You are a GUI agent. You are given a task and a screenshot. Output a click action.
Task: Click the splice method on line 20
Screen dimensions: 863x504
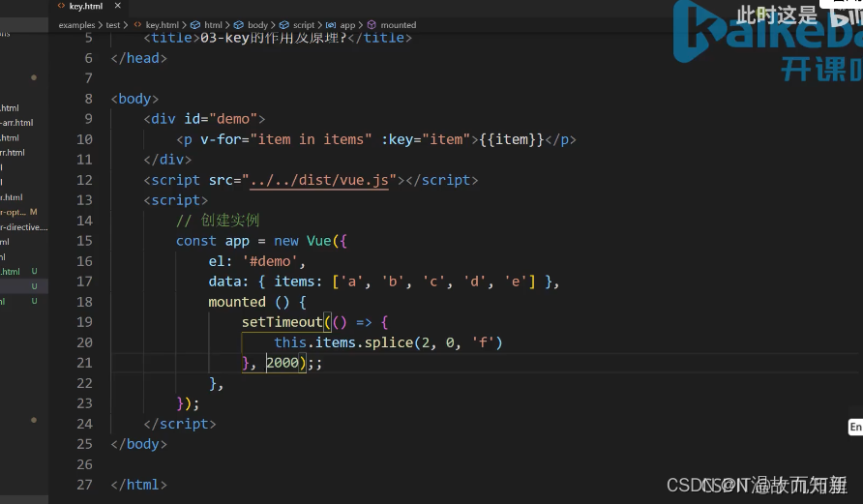[x=389, y=342]
